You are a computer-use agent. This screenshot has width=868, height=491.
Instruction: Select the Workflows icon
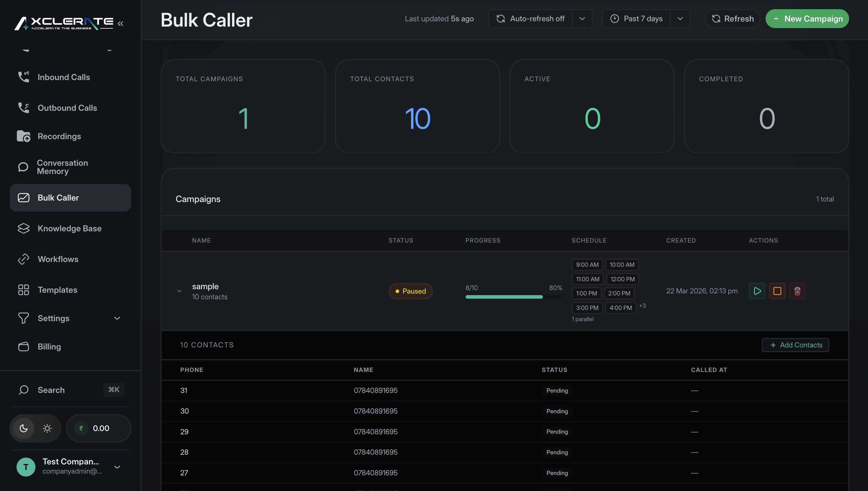[x=23, y=259]
